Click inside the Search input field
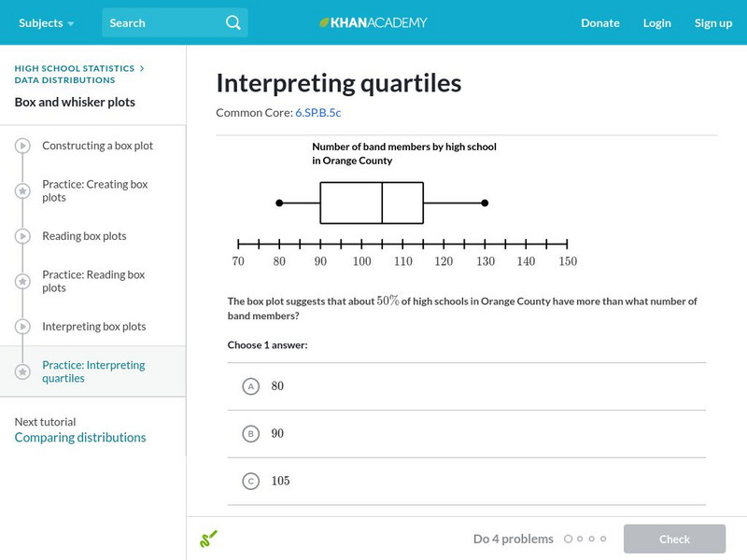Image resolution: width=747 pixels, height=560 pixels. [x=163, y=22]
